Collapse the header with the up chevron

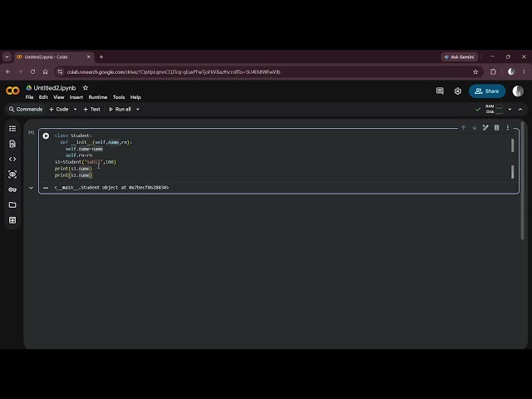pyautogui.click(x=520, y=109)
